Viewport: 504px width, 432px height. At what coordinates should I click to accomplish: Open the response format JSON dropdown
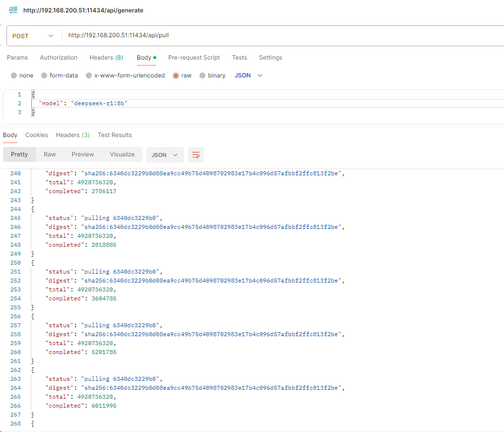tap(165, 155)
